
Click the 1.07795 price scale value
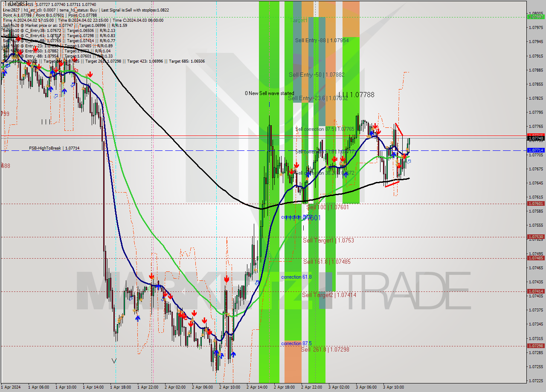pos(536,112)
